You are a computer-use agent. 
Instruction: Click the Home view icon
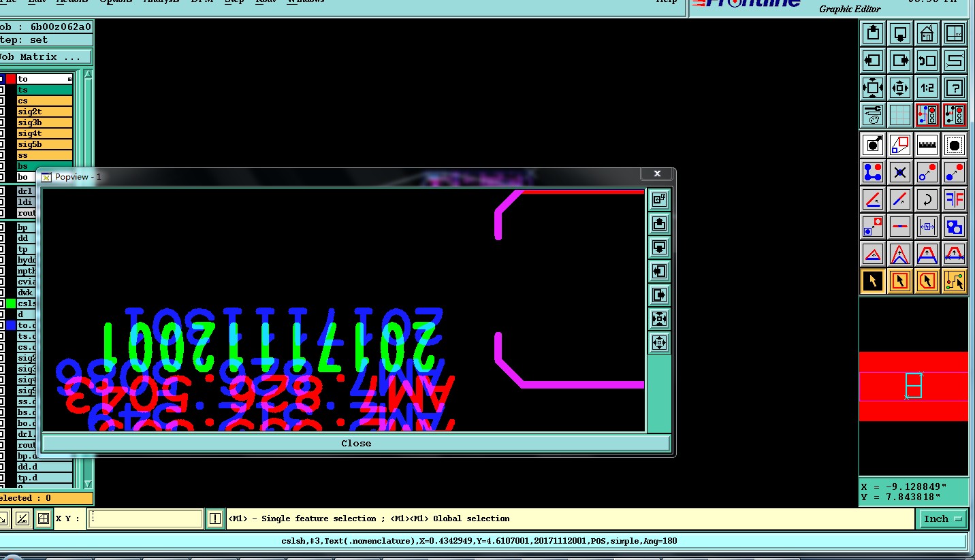pos(927,33)
